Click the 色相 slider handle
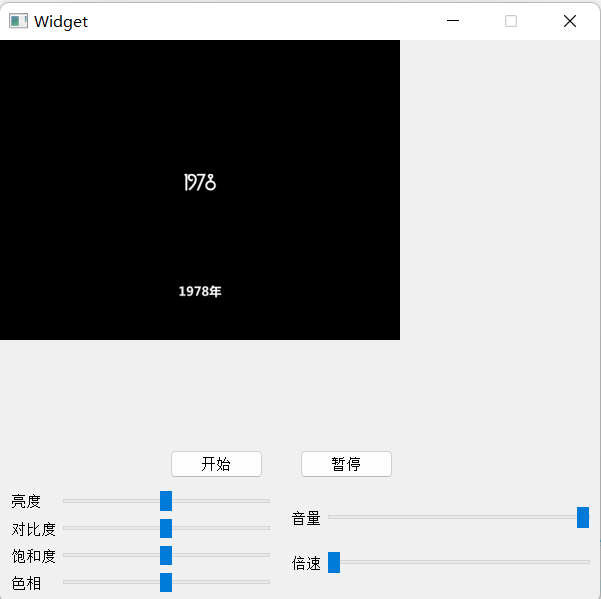The height and width of the screenshot is (599, 601). click(x=166, y=582)
